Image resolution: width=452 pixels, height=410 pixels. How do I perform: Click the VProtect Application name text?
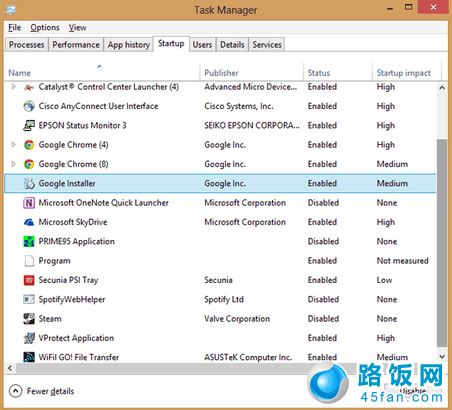[76, 338]
